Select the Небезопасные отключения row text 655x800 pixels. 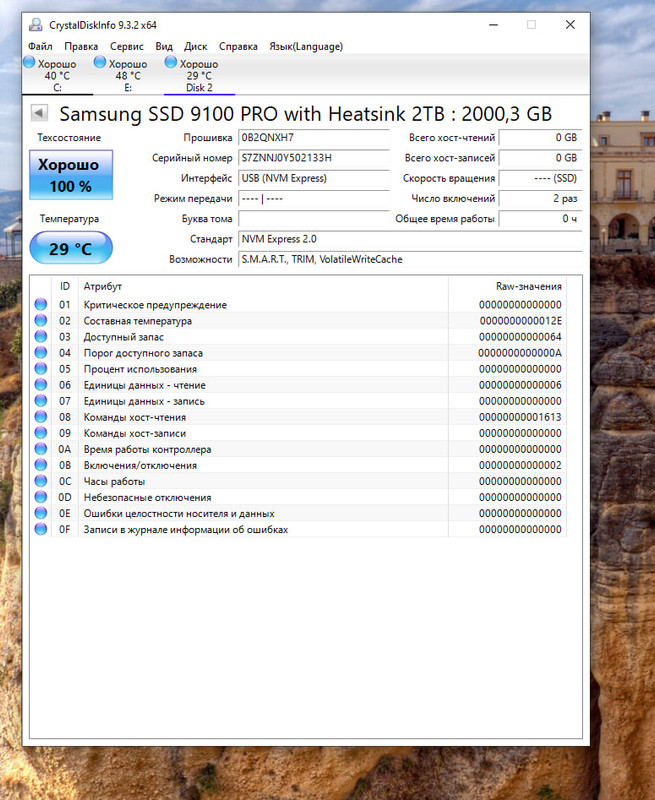coord(147,497)
